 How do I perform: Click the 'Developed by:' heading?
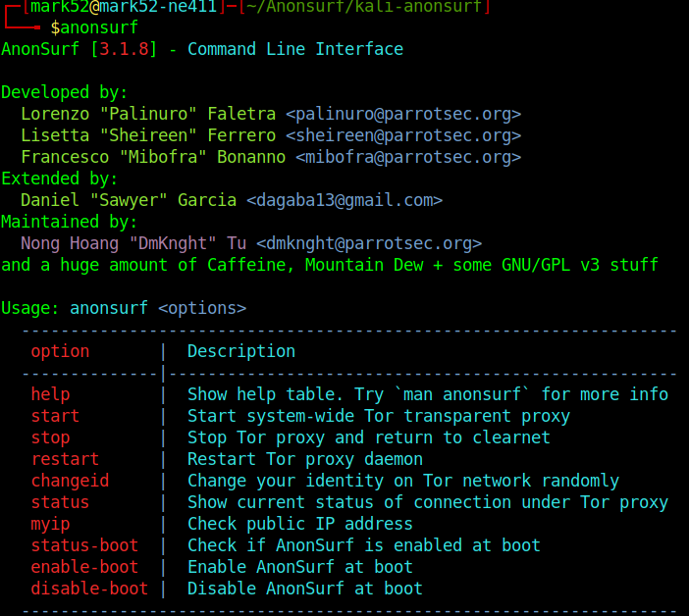click(64, 92)
